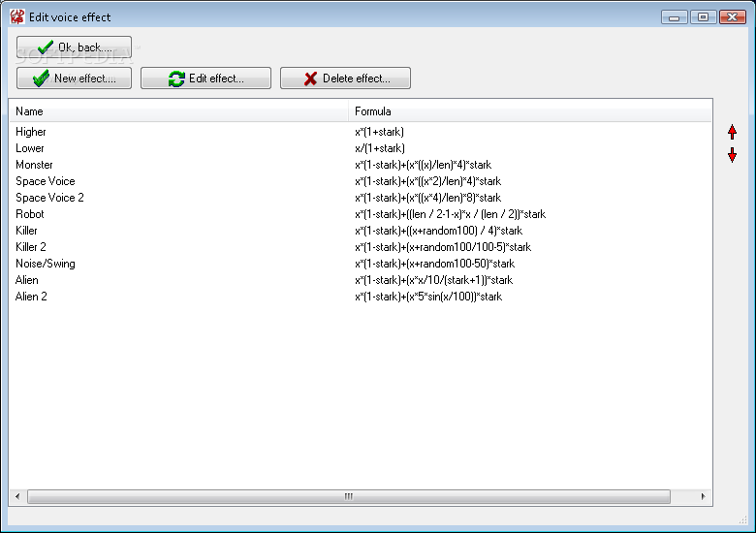Click formula with random100-50
The width and height of the screenshot is (756, 533).
tap(434, 264)
